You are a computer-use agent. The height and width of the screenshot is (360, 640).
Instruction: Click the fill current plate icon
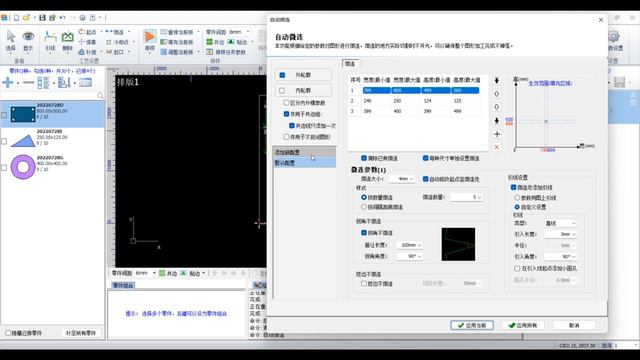pyautogui.click(x=164, y=42)
